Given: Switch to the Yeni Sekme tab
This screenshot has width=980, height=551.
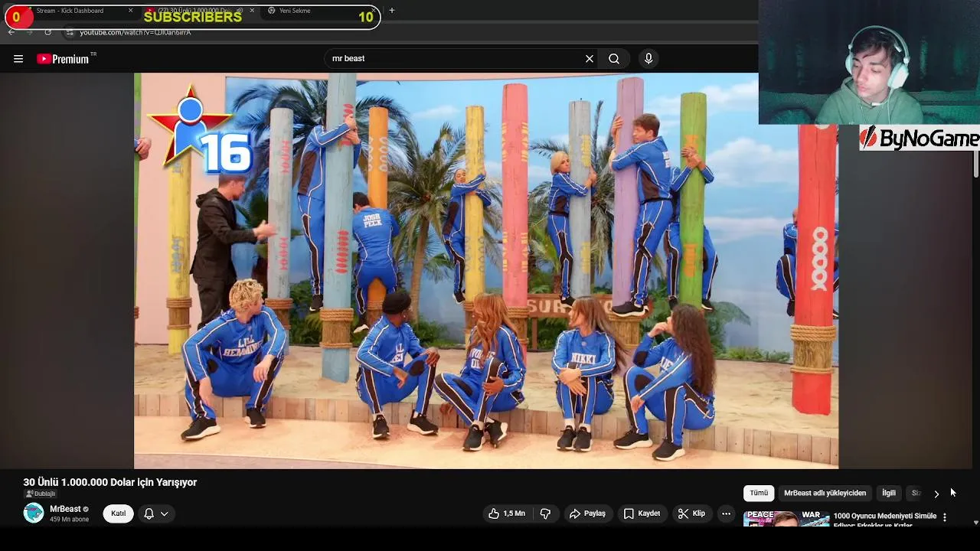Looking at the screenshot, I should pos(295,11).
